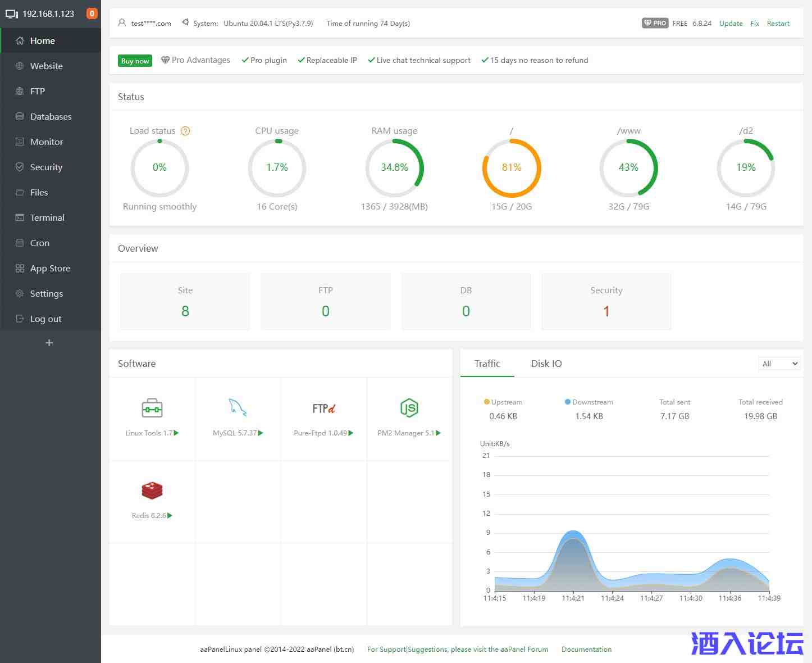This screenshot has width=812, height=663.
Task: Open the Redis software icon
Action: (x=152, y=491)
